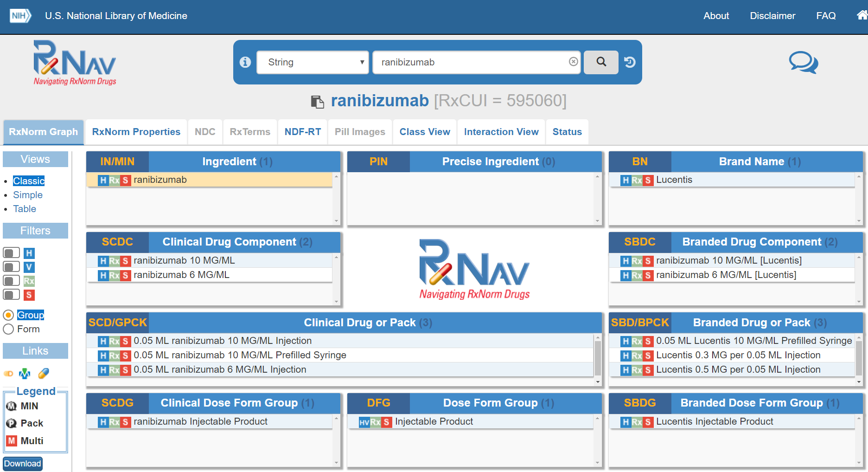Viewport: 868px width, 472px height.
Task: Select Lucentis Injectable Product row
Action: pos(732,422)
